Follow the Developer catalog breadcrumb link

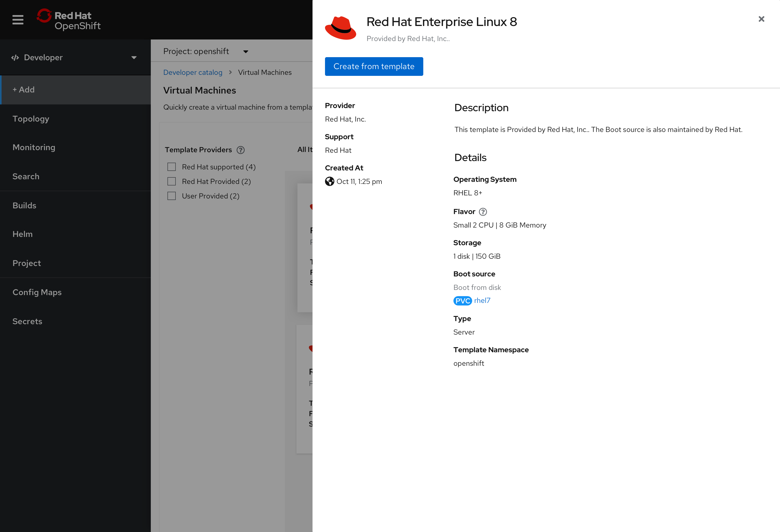(193, 72)
